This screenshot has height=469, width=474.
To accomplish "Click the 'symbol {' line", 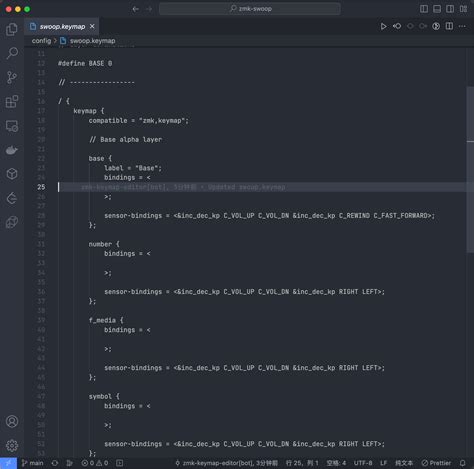I will click(x=104, y=396).
